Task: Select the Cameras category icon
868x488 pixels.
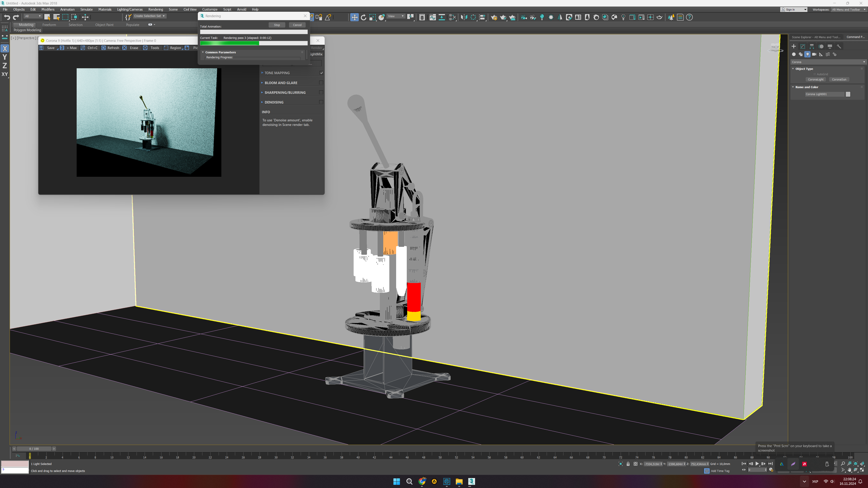Action: coord(814,54)
